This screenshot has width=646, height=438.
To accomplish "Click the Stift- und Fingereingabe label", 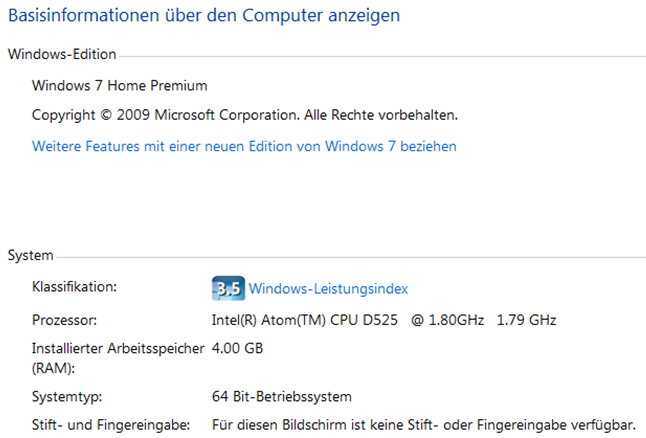I will [111, 425].
